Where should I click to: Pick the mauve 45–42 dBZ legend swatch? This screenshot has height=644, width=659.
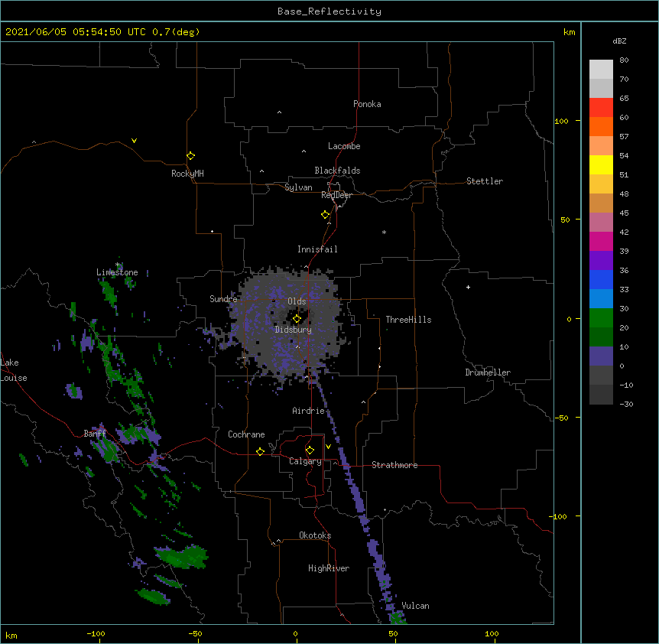[601, 223]
